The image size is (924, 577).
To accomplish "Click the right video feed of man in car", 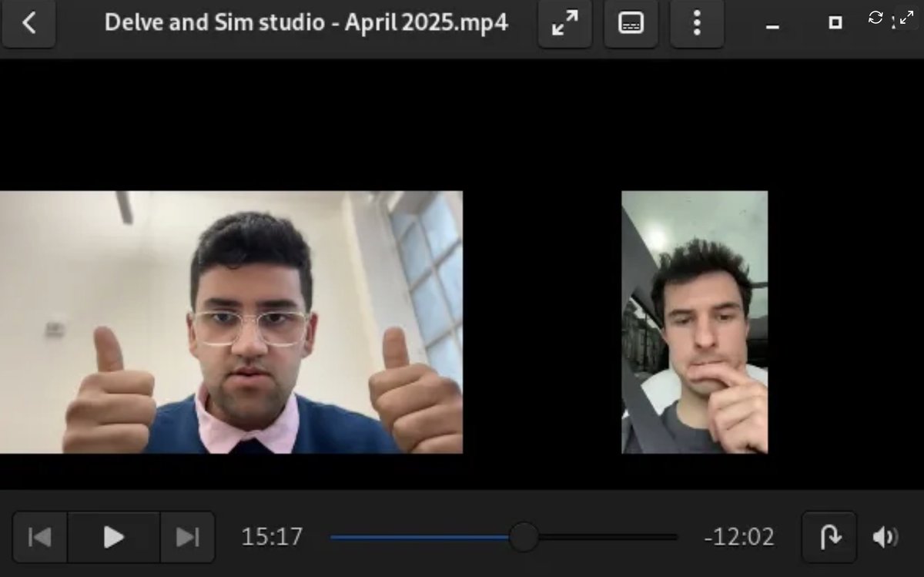I will 695,322.
